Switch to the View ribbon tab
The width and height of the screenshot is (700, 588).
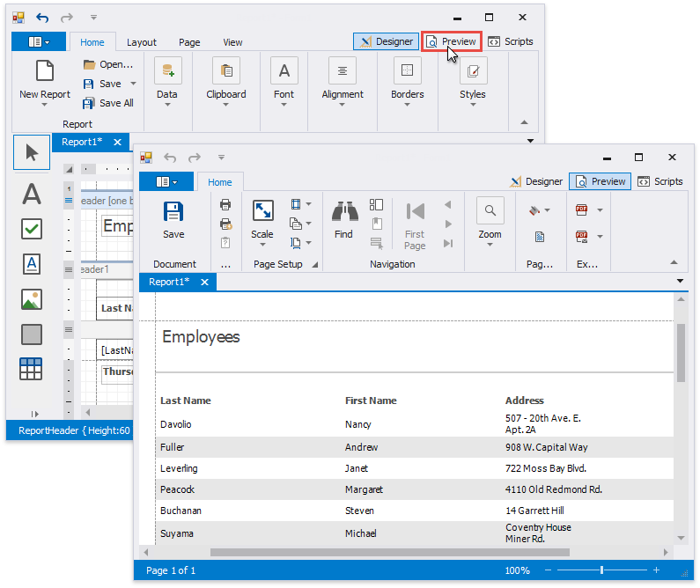[x=232, y=42]
